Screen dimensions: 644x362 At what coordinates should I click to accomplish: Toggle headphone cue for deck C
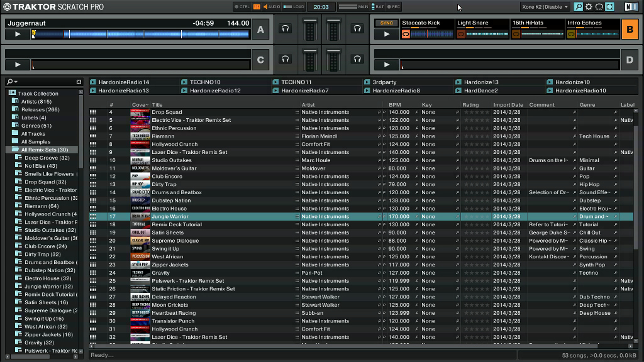pyautogui.click(x=285, y=59)
